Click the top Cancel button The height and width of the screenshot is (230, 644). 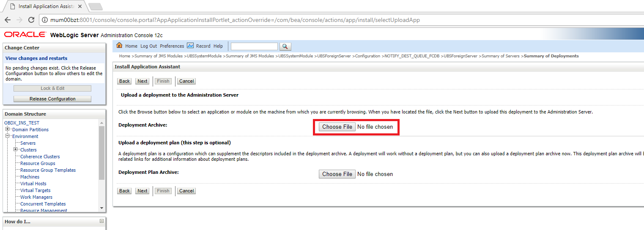coord(186,81)
